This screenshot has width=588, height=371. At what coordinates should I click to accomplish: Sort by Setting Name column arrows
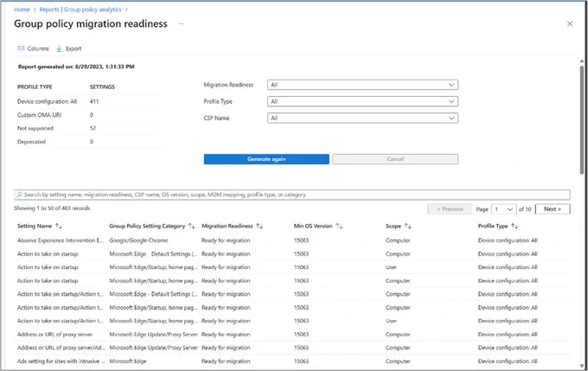[59, 226]
